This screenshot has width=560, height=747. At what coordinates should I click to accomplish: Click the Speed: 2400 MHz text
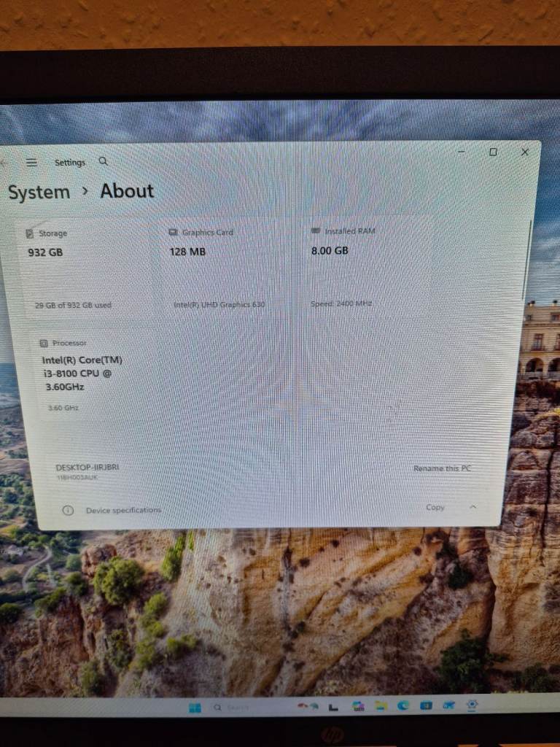(341, 303)
